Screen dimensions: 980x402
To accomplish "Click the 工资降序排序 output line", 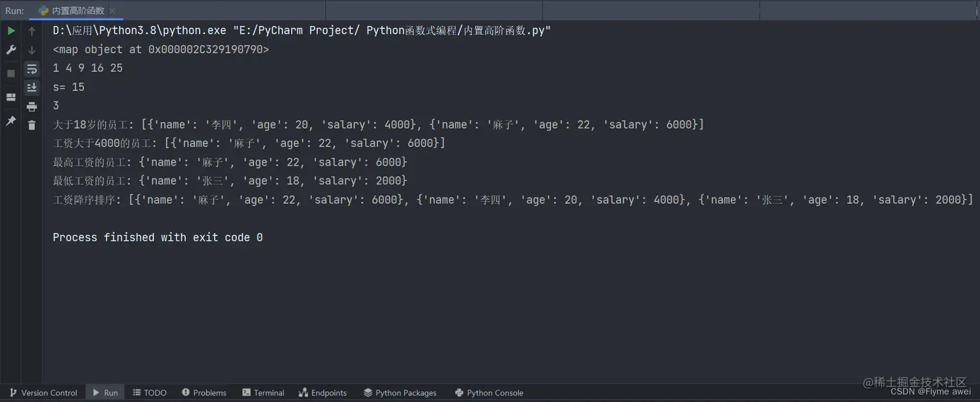I will click(513, 199).
